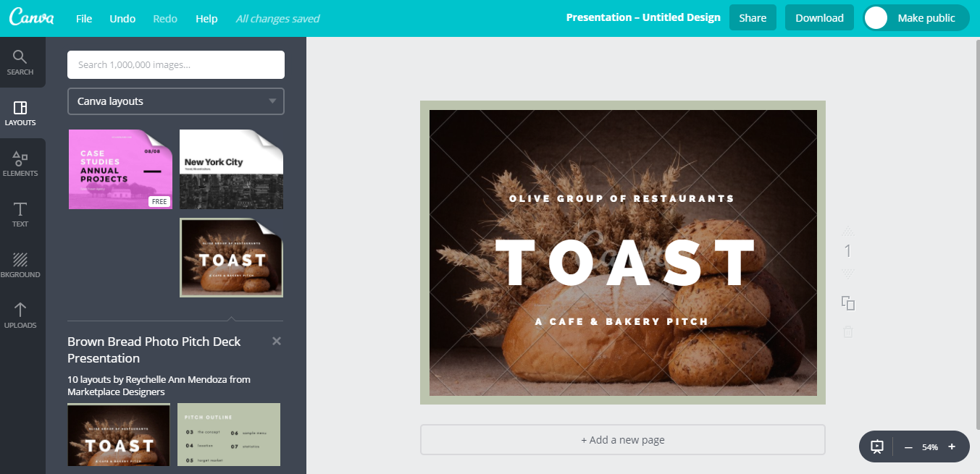Open the Help menu
The width and height of the screenshot is (980, 474).
[x=206, y=18]
